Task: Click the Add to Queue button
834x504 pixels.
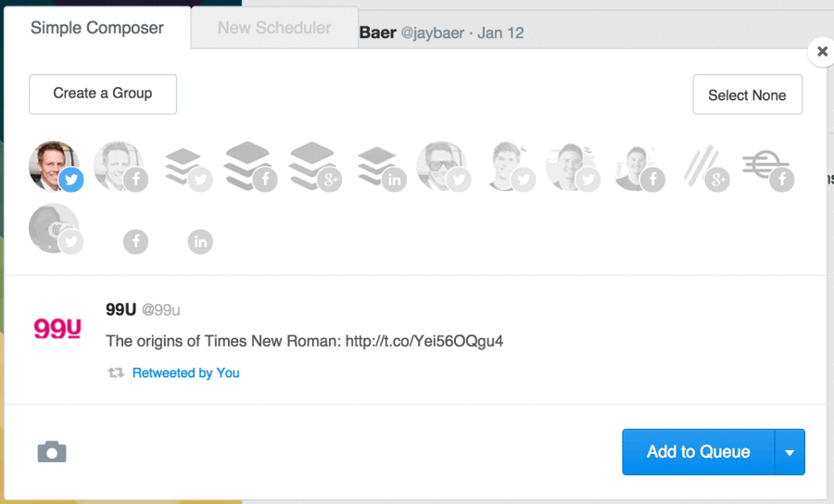Action: pos(699,452)
